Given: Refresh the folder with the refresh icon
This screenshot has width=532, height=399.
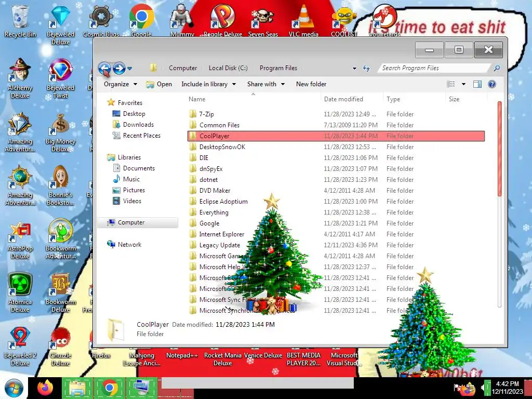Looking at the screenshot, I should tap(366, 68).
